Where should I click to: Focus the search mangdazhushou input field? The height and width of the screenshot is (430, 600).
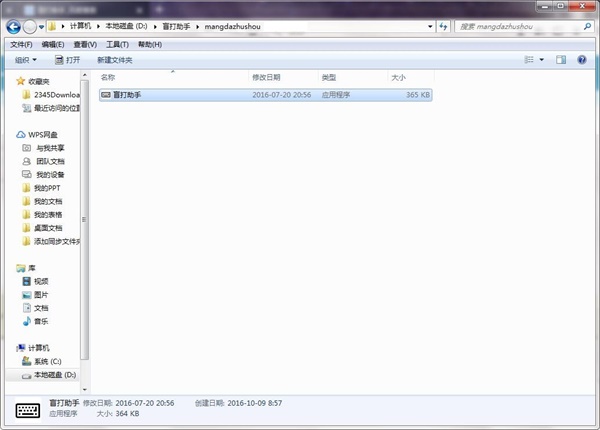[x=518, y=26]
